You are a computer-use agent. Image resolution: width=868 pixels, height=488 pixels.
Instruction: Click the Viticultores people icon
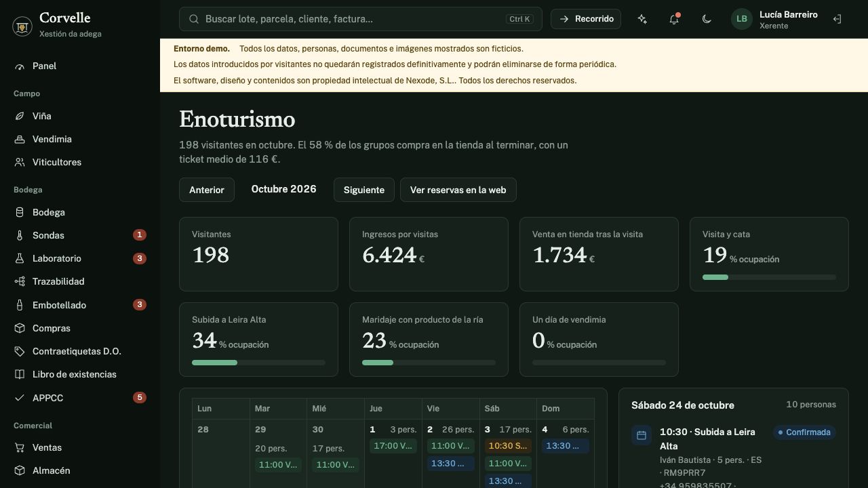pos(20,163)
